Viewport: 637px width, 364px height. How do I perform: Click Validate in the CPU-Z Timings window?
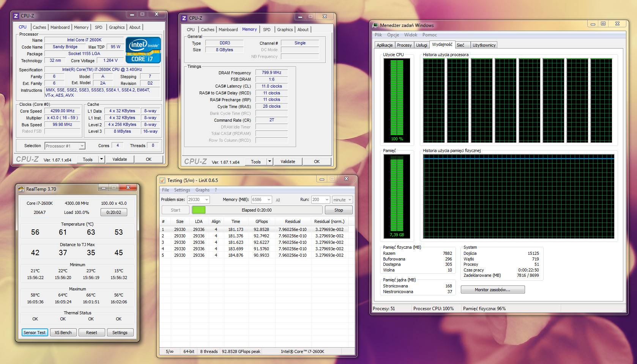(288, 162)
